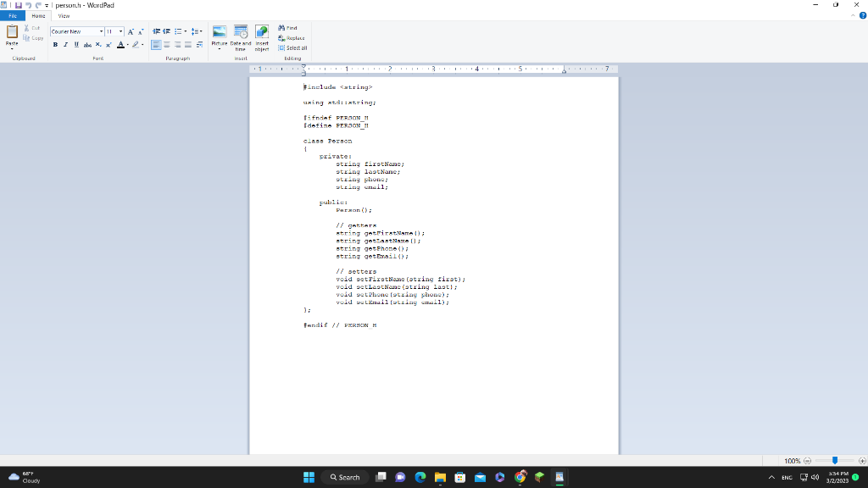Switch to the View tab

[x=64, y=15]
